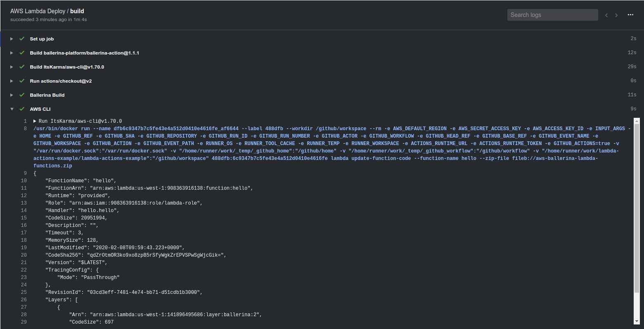Expand the Build ItsKarma/aws-cli@v1.70.0 step
This screenshot has width=644, height=329.
(x=12, y=67)
